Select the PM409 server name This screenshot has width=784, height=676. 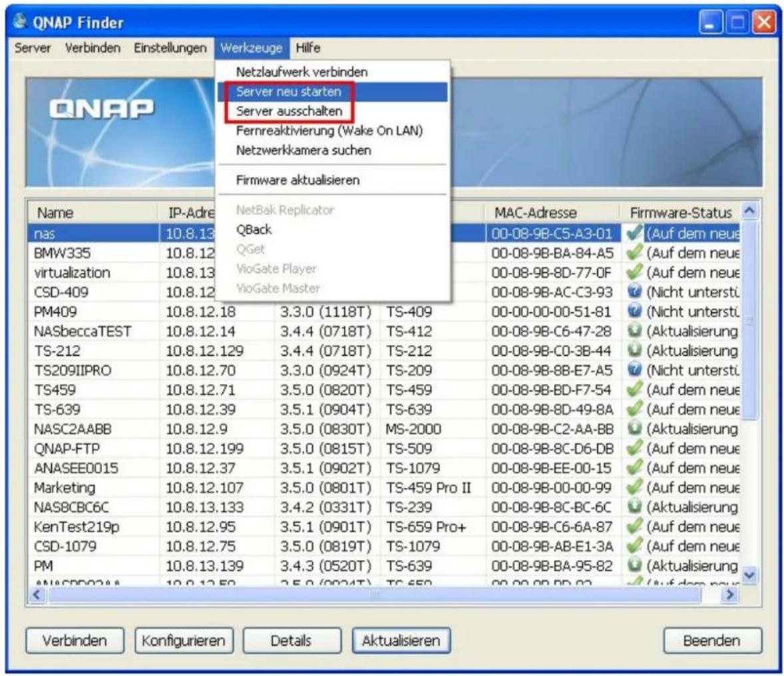point(55,311)
